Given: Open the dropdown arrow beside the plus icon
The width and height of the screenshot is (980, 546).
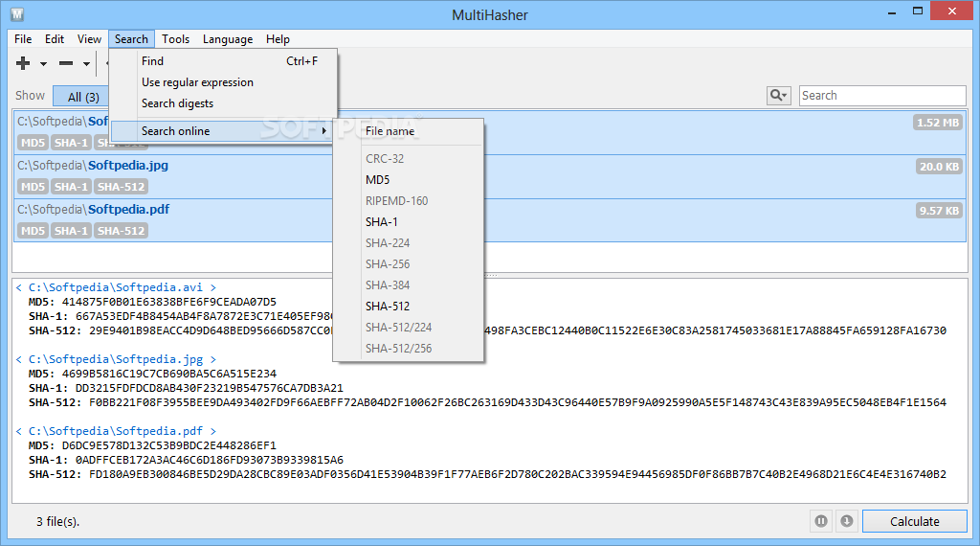Looking at the screenshot, I should click(43, 64).
